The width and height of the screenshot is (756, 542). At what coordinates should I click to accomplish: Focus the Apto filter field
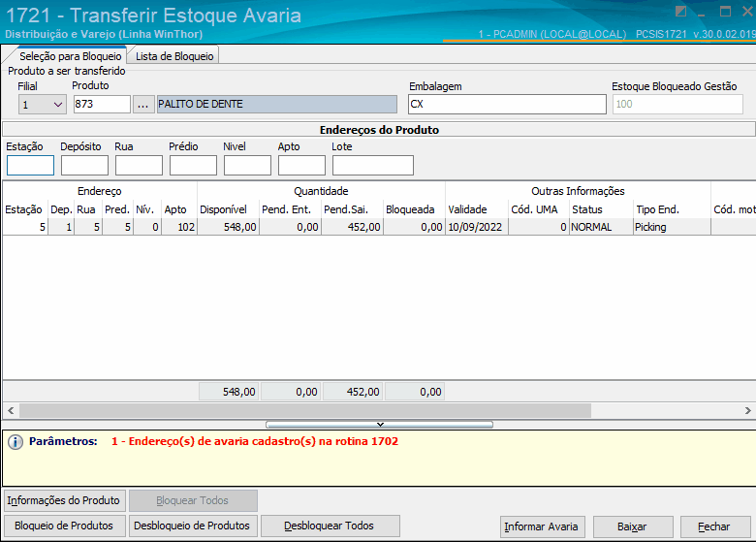(301, 166)
